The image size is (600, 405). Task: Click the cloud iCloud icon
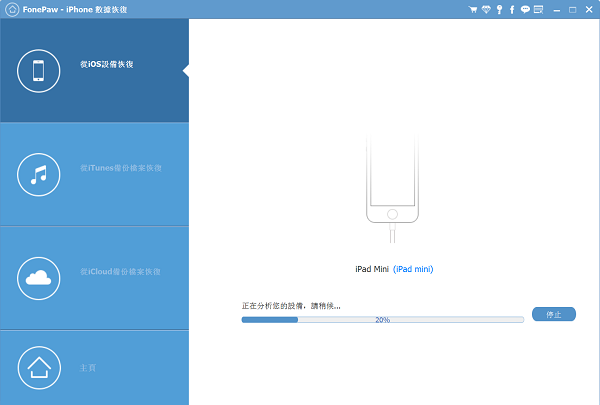click(x=39, y=278)
